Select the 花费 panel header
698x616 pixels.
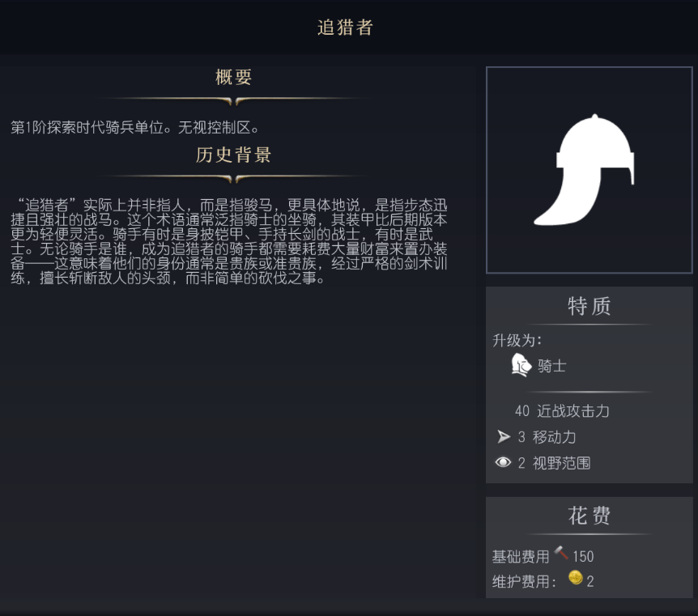point(589,516)
